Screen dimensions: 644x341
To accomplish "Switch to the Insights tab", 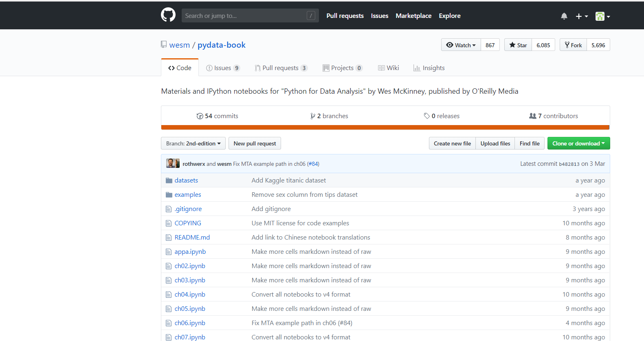I will pos(429,68).
